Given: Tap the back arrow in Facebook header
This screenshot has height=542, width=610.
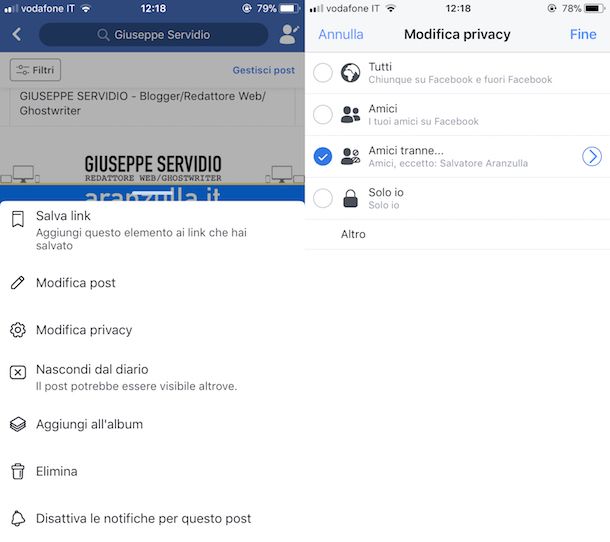Looking at the screenshot, I should 17,35.
